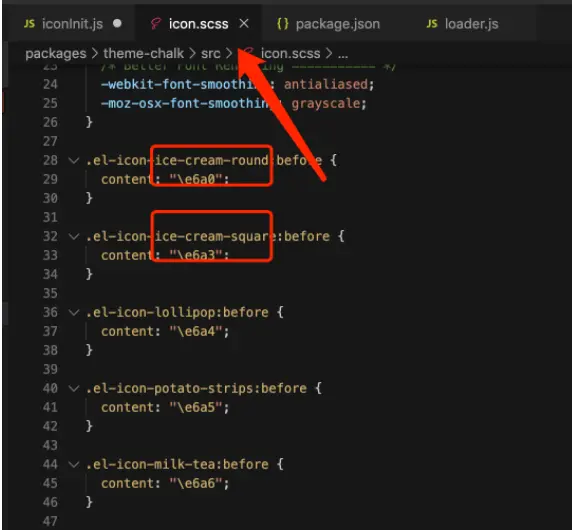Select the icon.scss tab
This screenshot has width=572, height=530.
(198, 24)
